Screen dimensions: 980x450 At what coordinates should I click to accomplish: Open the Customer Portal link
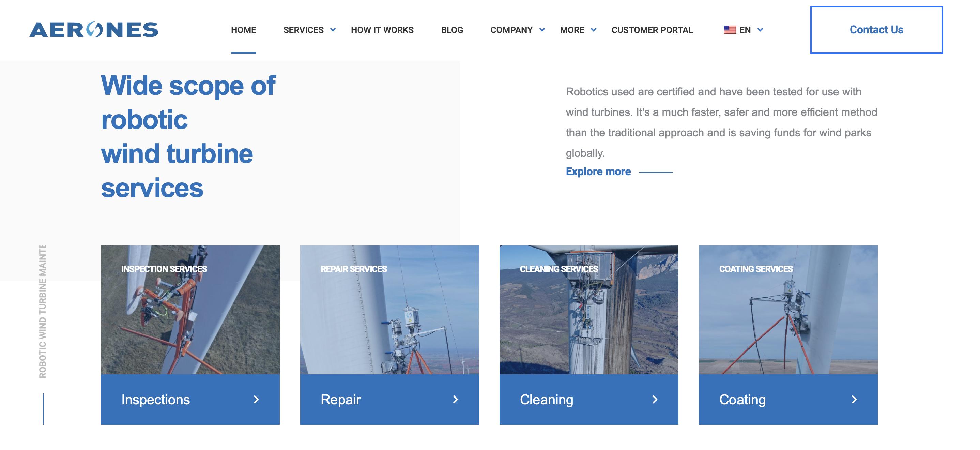(652, 30)
